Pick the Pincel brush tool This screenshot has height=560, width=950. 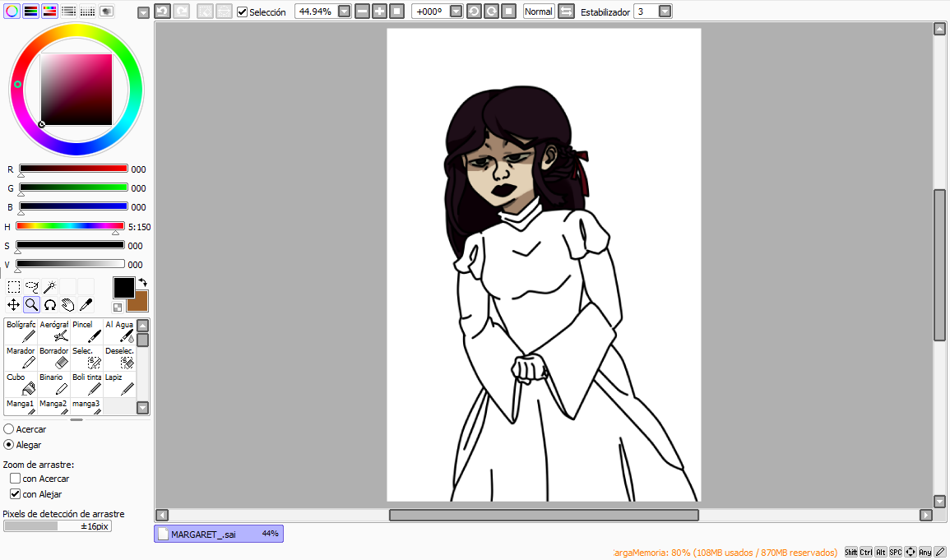point(86,331)
